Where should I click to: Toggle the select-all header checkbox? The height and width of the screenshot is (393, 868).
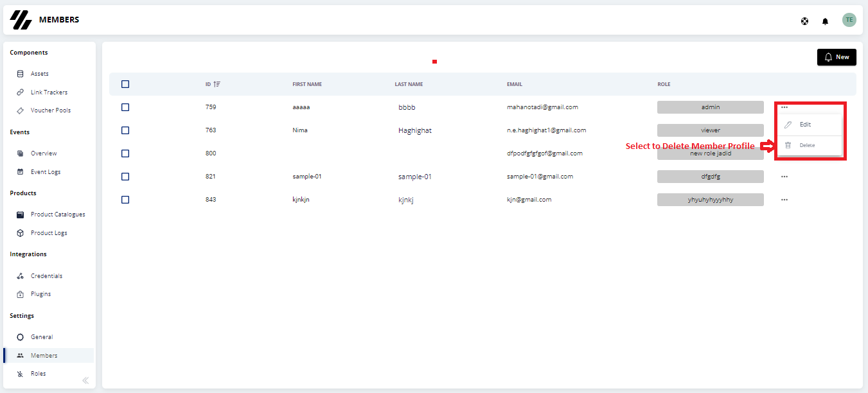[x=125, y=84]
